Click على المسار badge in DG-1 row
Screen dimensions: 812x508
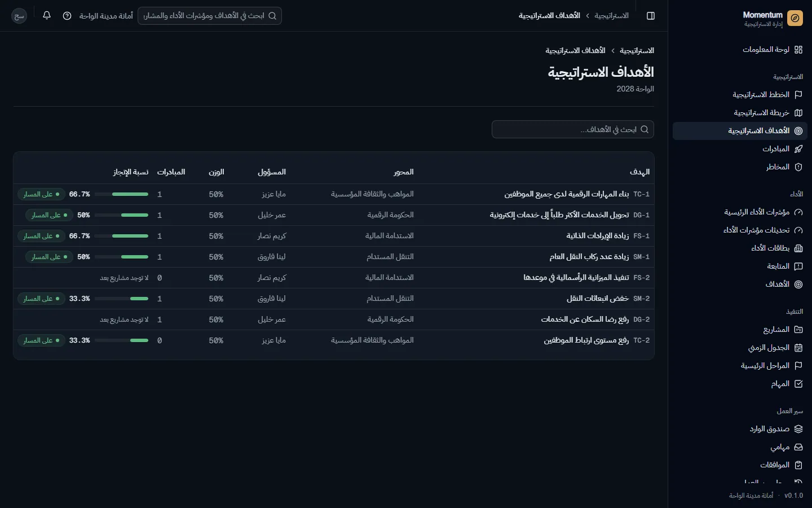tap(49, 215)
